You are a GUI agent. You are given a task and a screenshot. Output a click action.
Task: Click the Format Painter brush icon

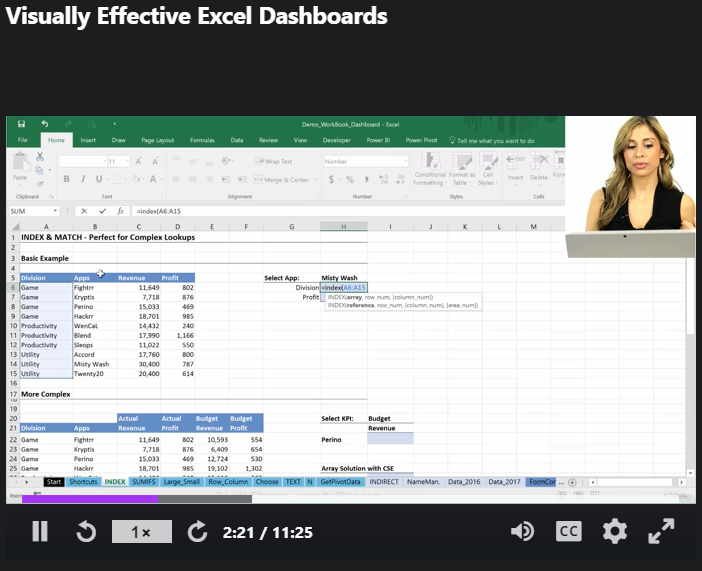(x=40, y=184)
